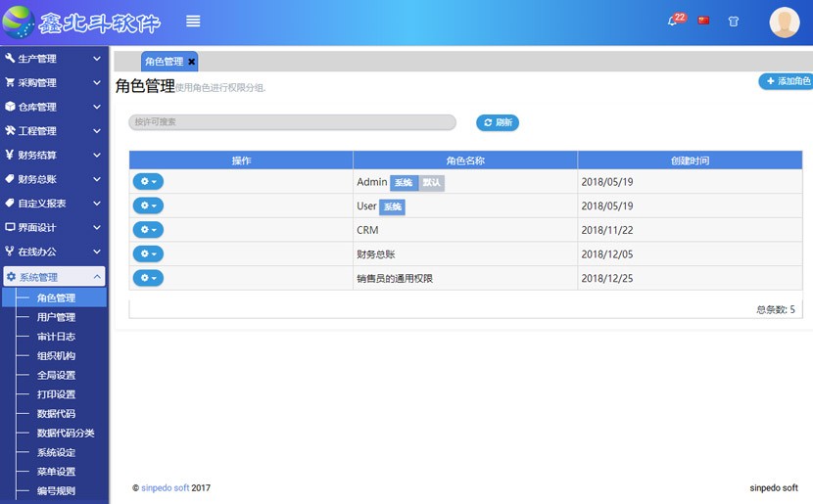Sort by 创建时间 column header
Screen dimensions: 813x504
[x=690, y=160]
